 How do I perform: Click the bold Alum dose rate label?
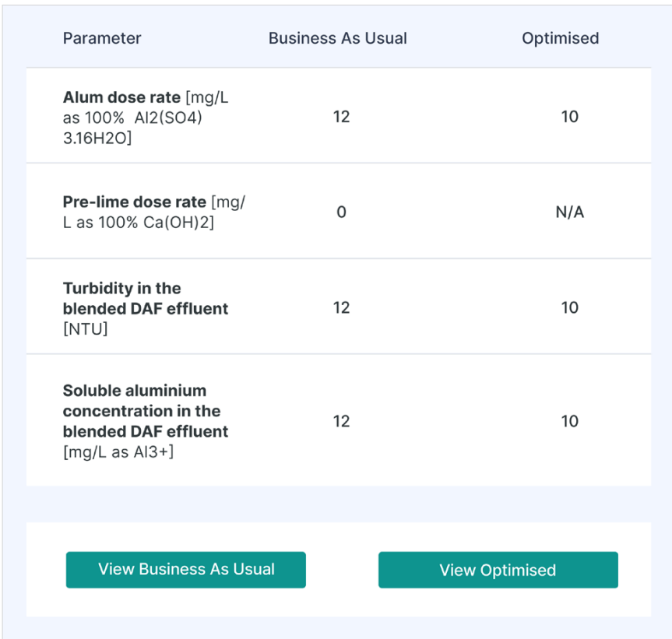tap(121, 98)
